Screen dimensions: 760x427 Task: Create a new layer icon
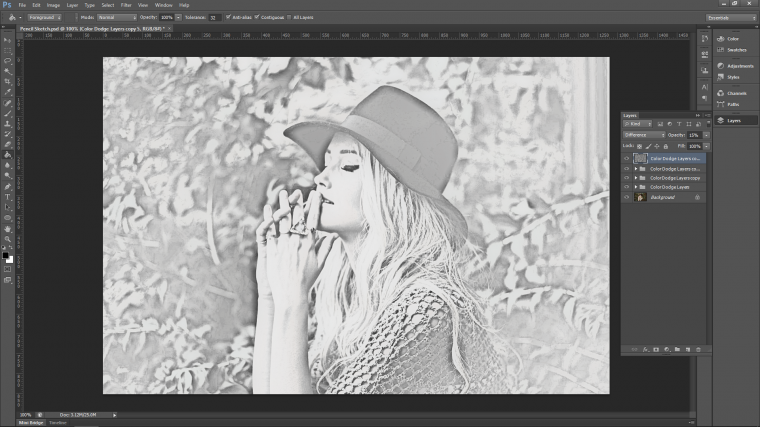tap(688, 349)
